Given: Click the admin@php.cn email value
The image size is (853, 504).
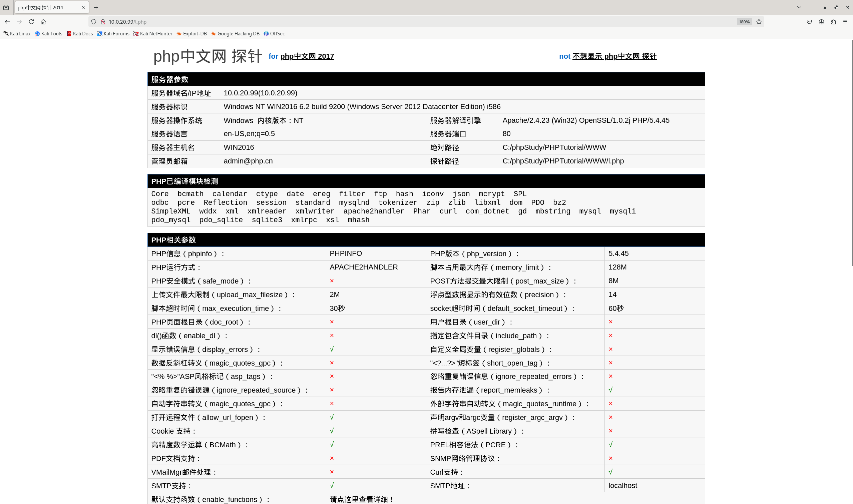Looking at the screenshot, I should [x=248, y=161].
